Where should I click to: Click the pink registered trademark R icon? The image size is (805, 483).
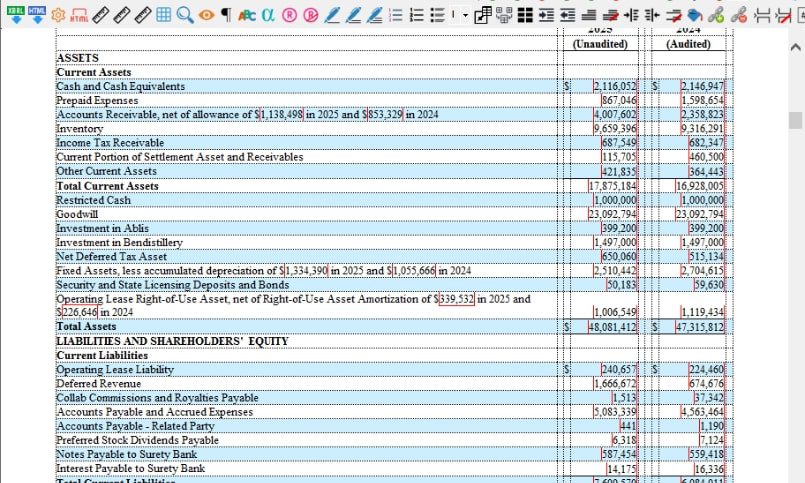pos(290,15)
